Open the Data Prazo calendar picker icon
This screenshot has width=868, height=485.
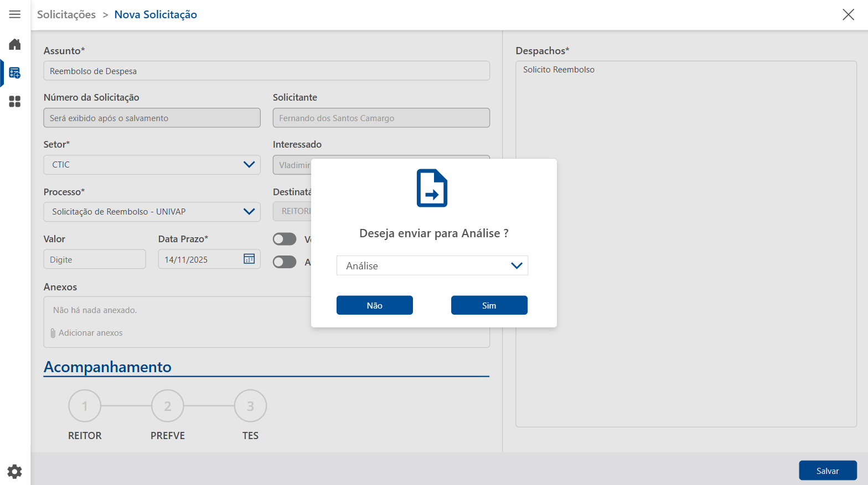[x=249, y=259]
